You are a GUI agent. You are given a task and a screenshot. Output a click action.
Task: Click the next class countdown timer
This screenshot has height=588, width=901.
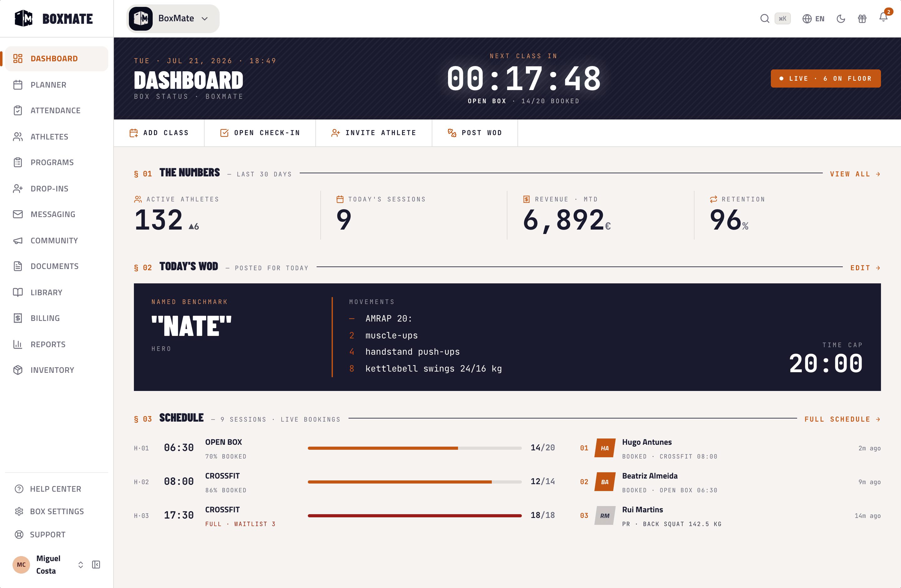(x=524, y=79)
